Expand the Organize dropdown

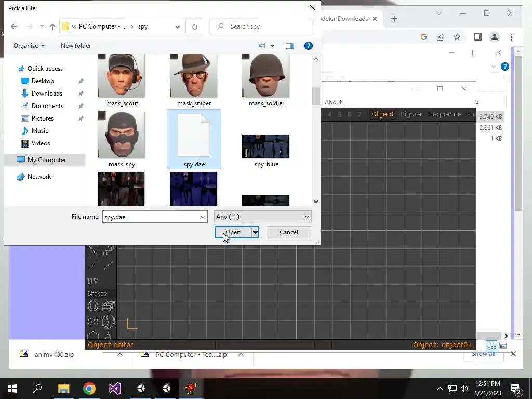click(x=29, y=46)
